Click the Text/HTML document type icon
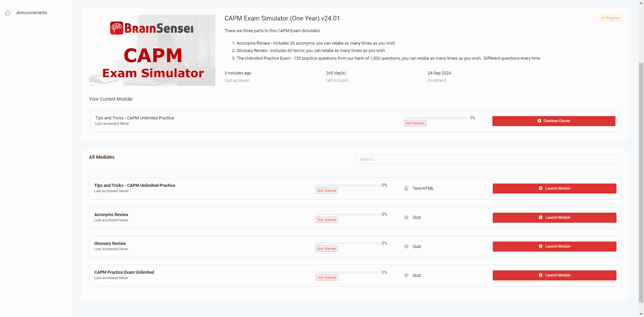 click(x=407, y=189)
